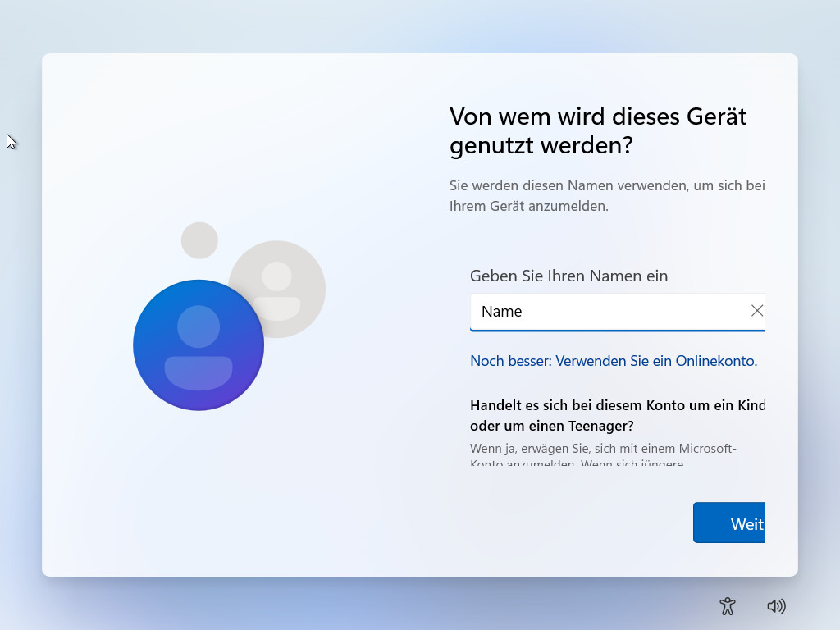Open accessibility settings from the bottom bar
The width and height of the screenshot is (840, 630).
pyautogui.click(x=727, y=605)
